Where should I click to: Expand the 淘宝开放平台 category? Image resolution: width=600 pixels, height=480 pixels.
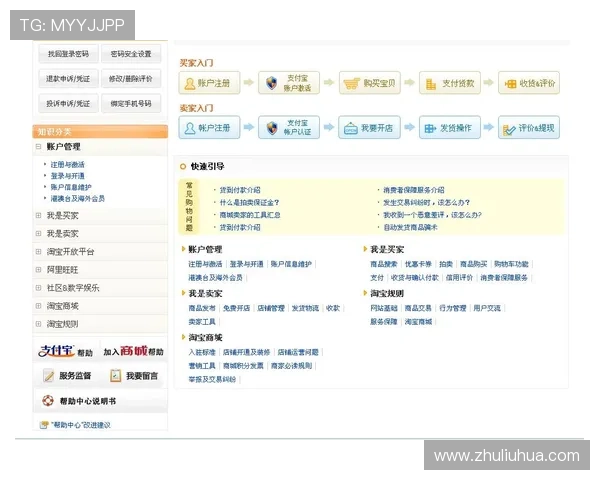(x=38, y=251)
